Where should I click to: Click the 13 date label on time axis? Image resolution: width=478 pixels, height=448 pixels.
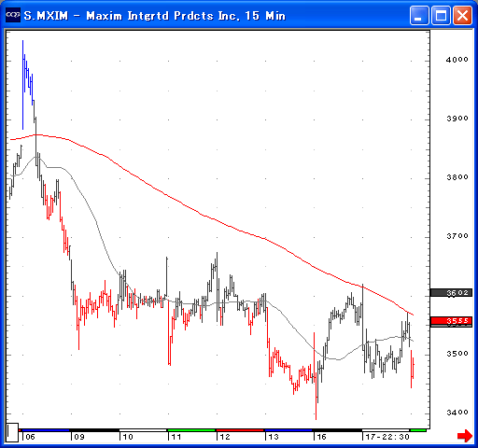click(274, 437)
